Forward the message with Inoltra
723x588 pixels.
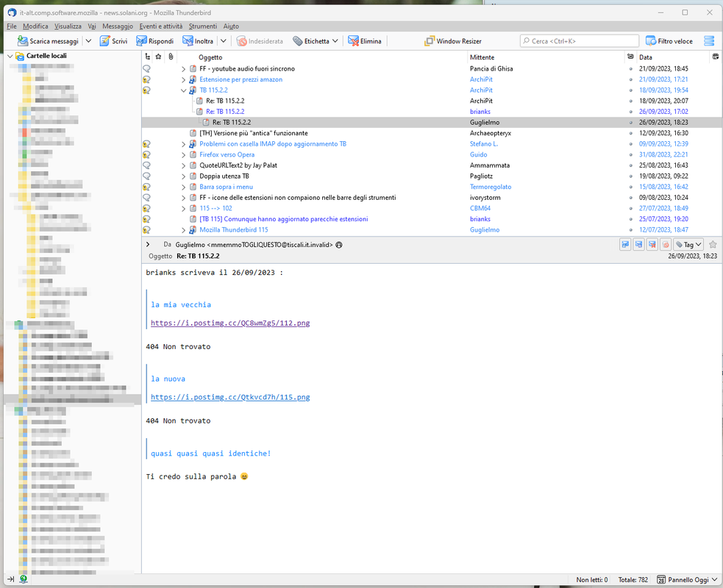[198, 41]
